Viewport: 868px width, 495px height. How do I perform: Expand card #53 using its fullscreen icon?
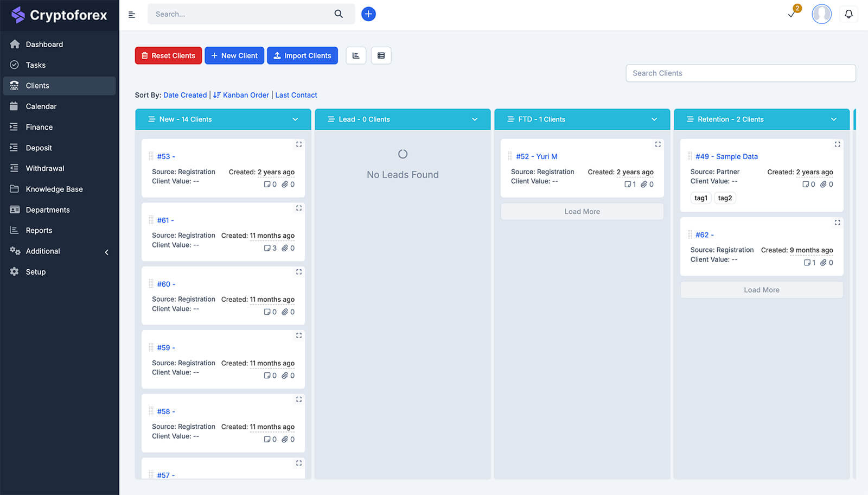[x=299, y=144]
